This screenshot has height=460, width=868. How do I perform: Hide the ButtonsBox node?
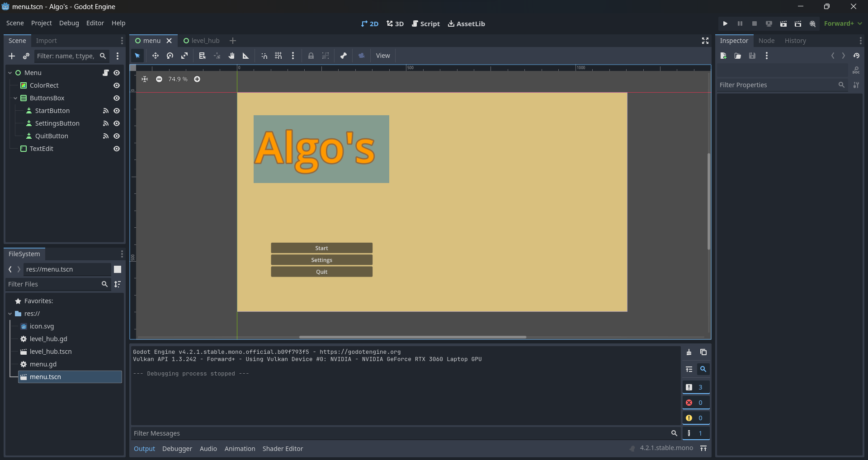click(117, 98)
